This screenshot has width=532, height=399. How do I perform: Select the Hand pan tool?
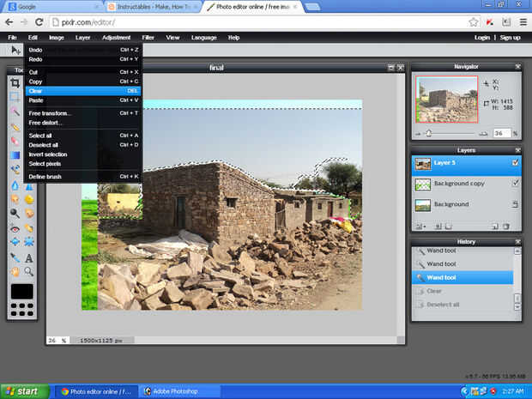15,271
